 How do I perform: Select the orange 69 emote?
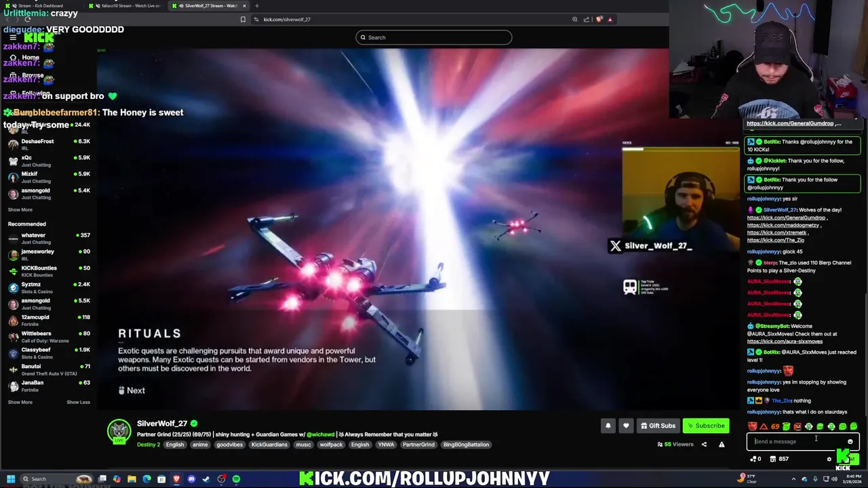(775, 426)
